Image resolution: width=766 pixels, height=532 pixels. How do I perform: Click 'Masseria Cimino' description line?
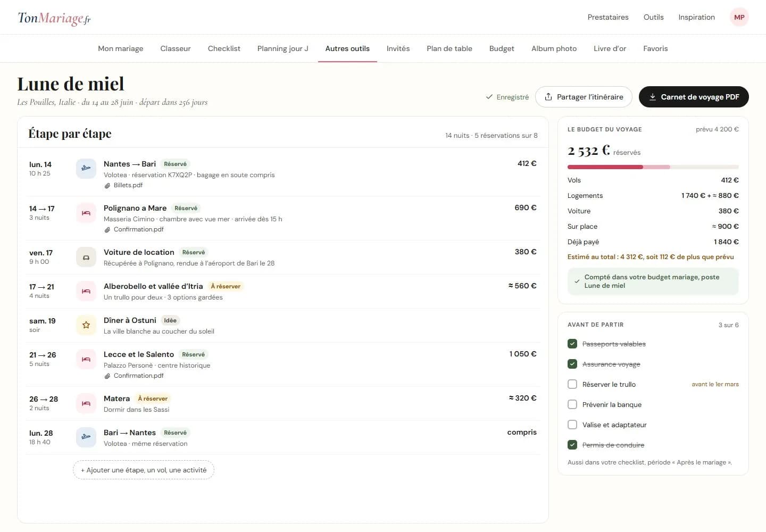[x=193, y=219]
